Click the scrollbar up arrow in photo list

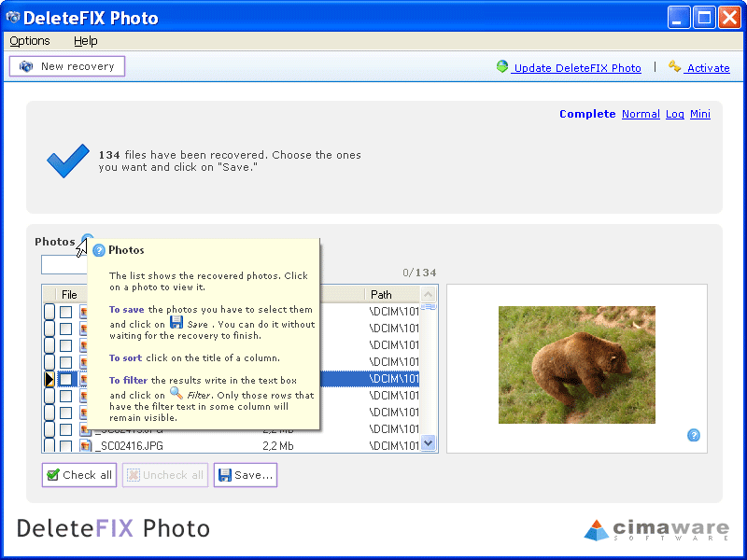428,294
